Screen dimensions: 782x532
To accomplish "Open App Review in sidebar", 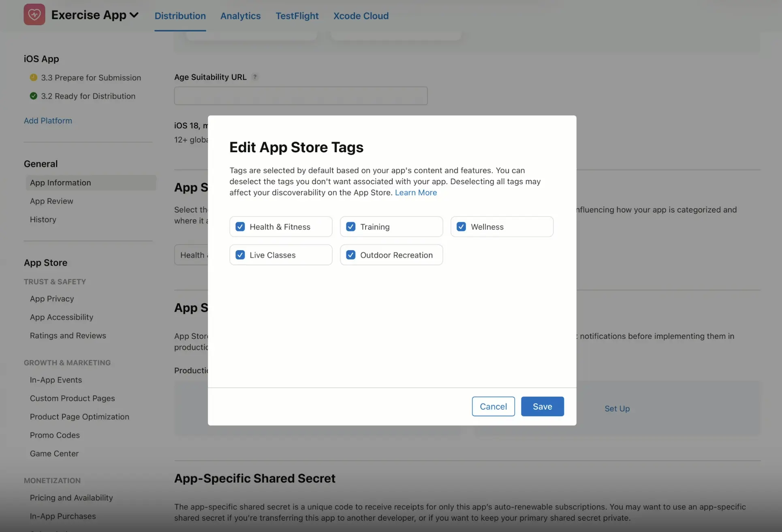I will (x=51, y=201).
